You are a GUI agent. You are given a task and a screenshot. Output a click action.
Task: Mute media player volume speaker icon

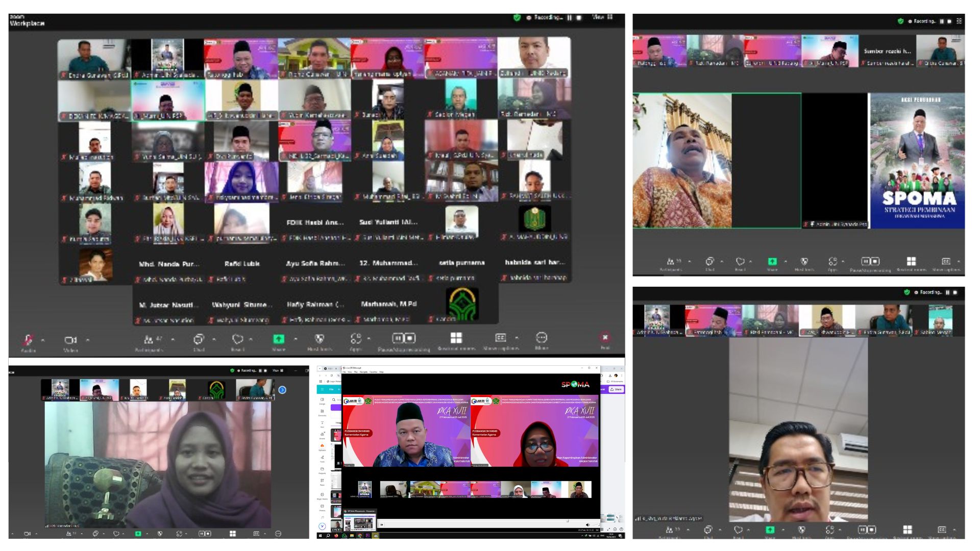click(587, 524)
